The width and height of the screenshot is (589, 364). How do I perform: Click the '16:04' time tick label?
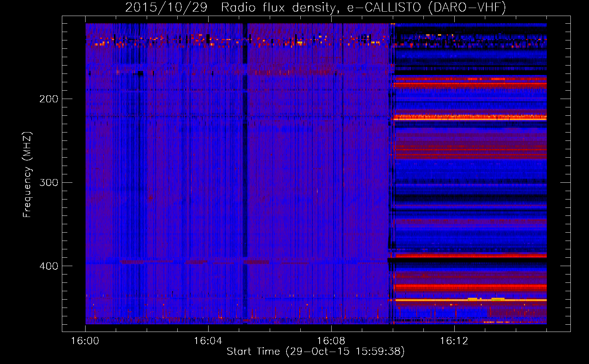coord(208,341)
